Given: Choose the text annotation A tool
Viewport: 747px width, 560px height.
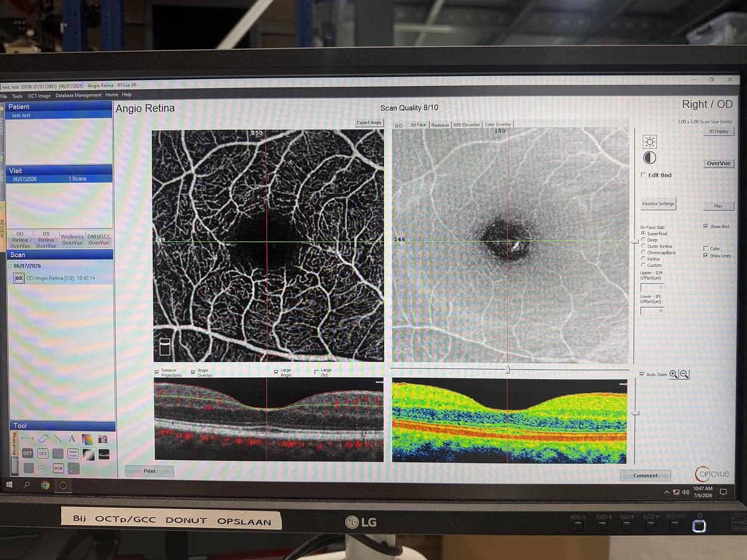Looking at the screenshot, I should coord(72,439).
